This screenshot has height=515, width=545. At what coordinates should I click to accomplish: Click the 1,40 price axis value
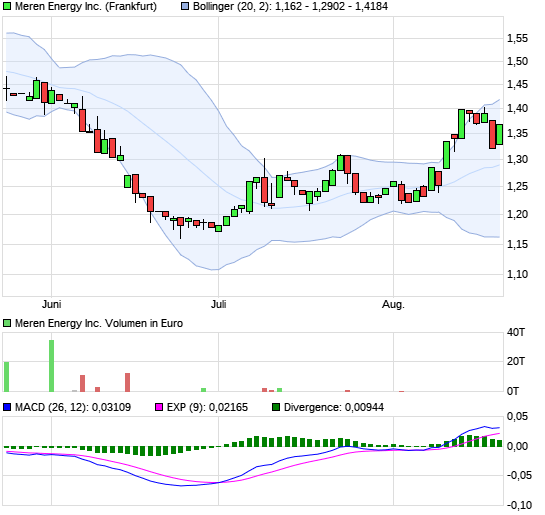[x=517, y=108]
